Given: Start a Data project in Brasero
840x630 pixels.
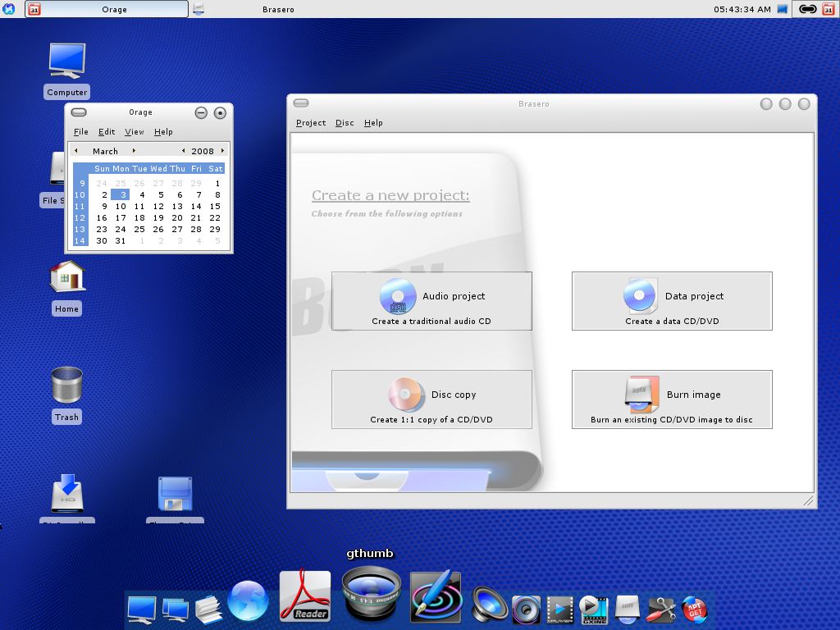Looking at the screenshot, I should (x=672, y=301).
